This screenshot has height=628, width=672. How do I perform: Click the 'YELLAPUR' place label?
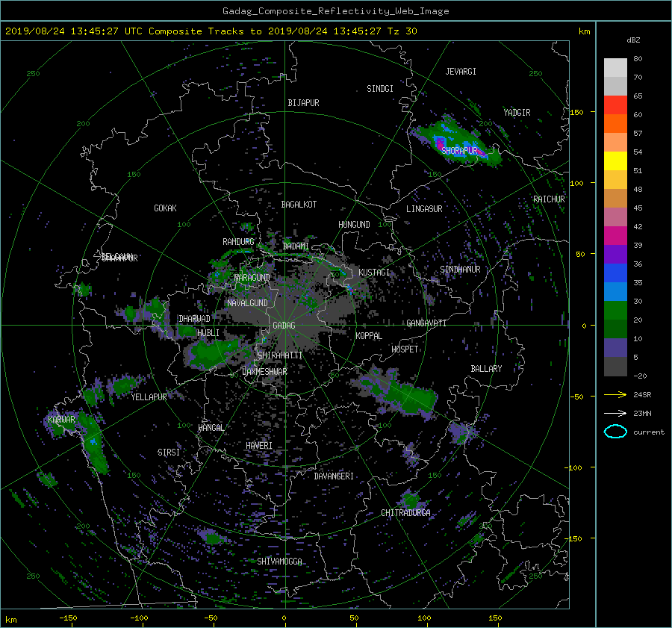click(149, 397)
